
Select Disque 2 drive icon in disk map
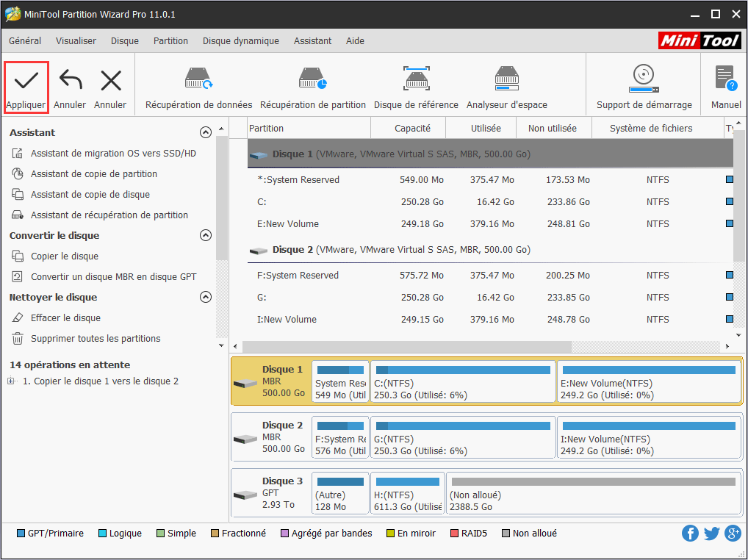click(245, 439)
